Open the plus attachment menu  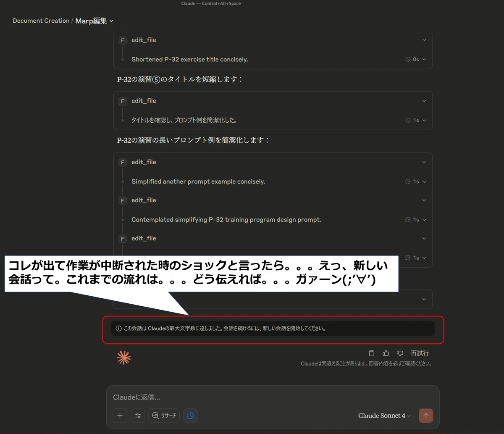tap(120, 416)
